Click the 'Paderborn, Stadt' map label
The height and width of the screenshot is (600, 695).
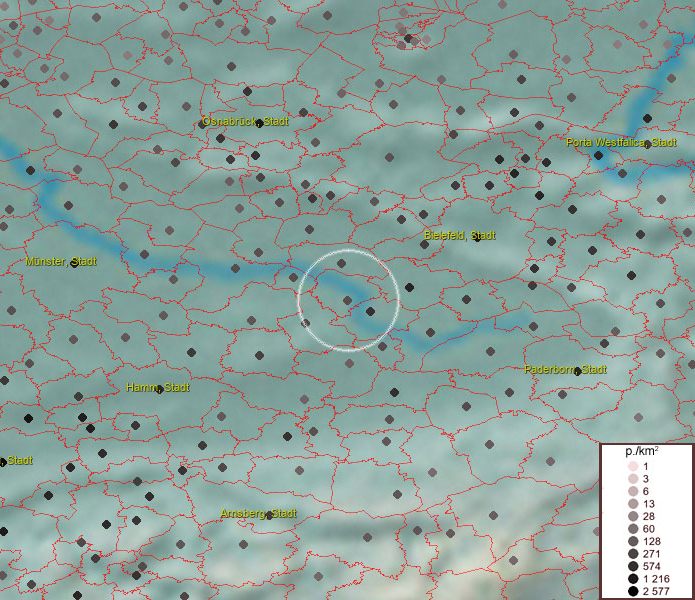click(x=565, y=369)
